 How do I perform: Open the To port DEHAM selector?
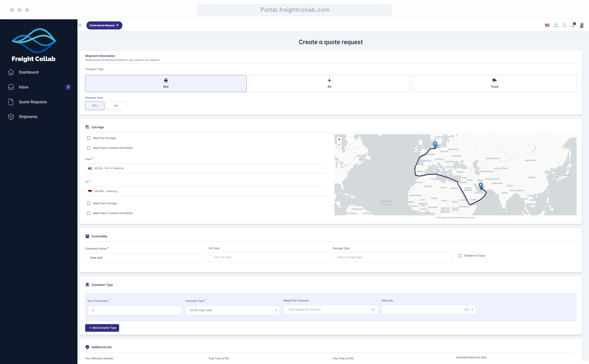coord(206,191)
